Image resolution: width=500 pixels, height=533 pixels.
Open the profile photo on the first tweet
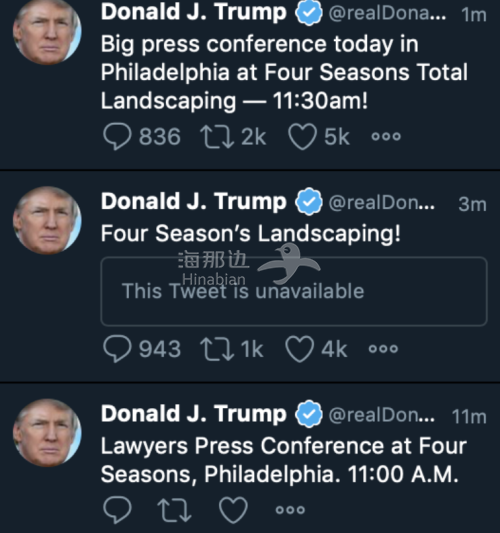click(47, 31)
